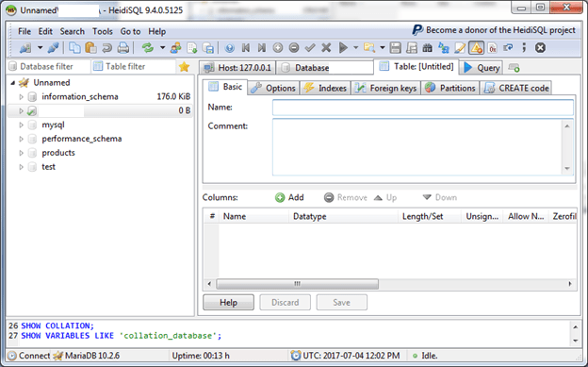This screenshot has height=367, width=588.
Task: Open the Help menu
Action: click(x=156, y=31)
